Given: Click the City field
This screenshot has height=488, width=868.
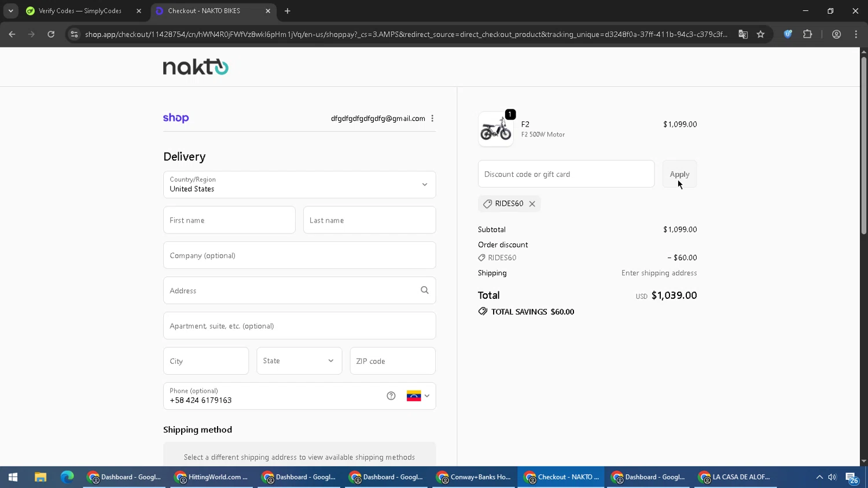Looking at the screenshot, I should point(206,361).
